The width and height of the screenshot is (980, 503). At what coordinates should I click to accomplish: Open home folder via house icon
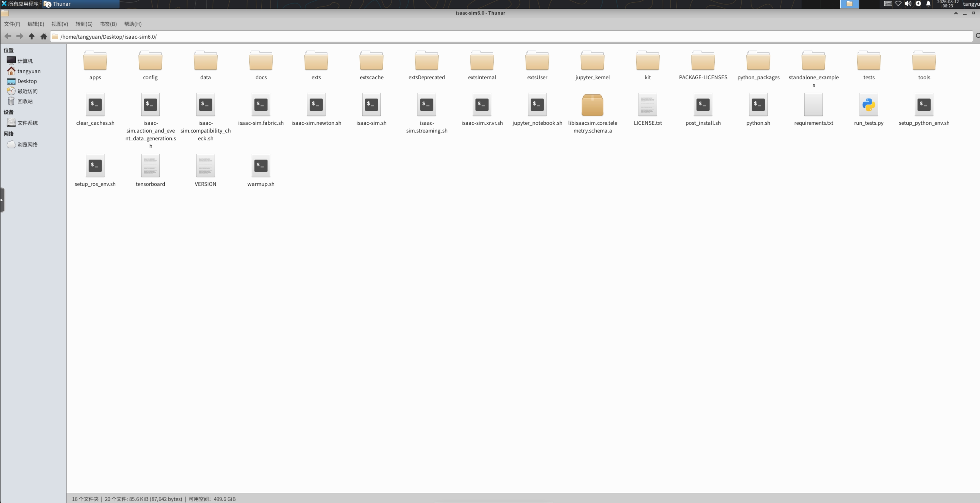(44, 37)
